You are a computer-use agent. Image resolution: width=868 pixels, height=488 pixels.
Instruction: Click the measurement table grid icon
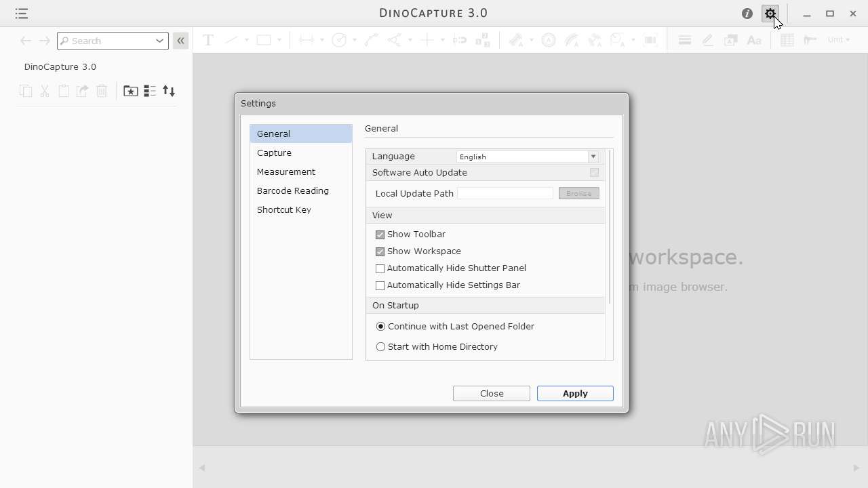(787, 40)
